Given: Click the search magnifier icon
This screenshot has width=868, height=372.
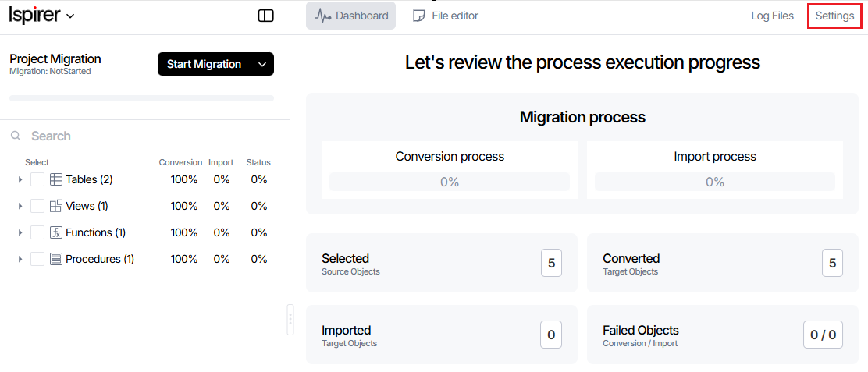Looking at the screenshot, I should coord(16,136).
